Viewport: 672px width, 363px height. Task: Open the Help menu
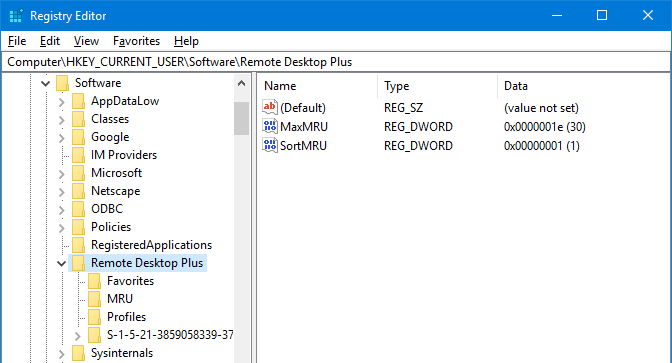tap(186, 41)
